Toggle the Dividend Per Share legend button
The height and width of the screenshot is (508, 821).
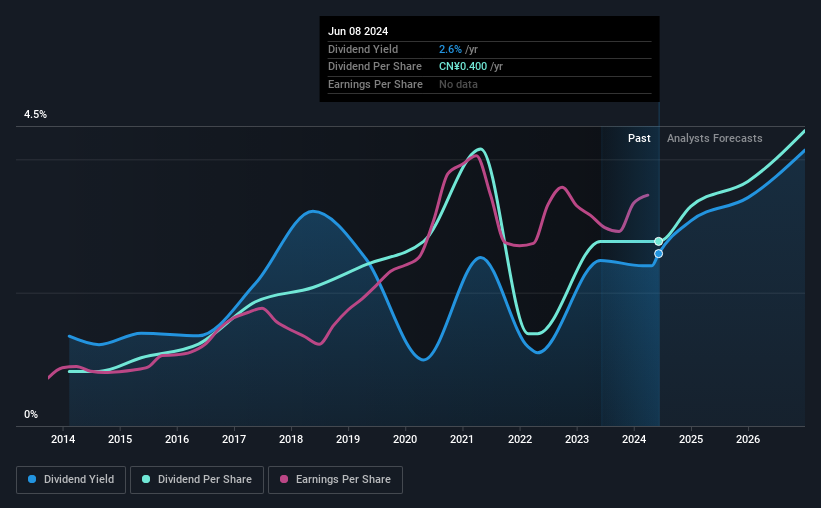[197, 480]
